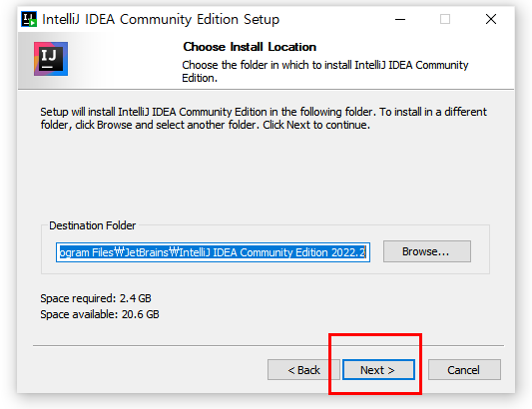The width and height of the screenshot is (532, 409).
Task: Click the IntelliJ IDEA title bar icon
Action: 29,19
